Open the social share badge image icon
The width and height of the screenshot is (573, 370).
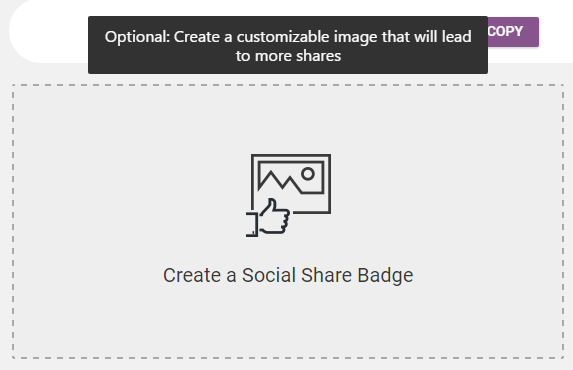(x=289, y=195)
